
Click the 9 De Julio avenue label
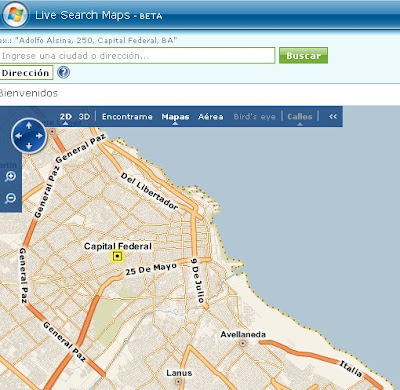click(197, 280)
